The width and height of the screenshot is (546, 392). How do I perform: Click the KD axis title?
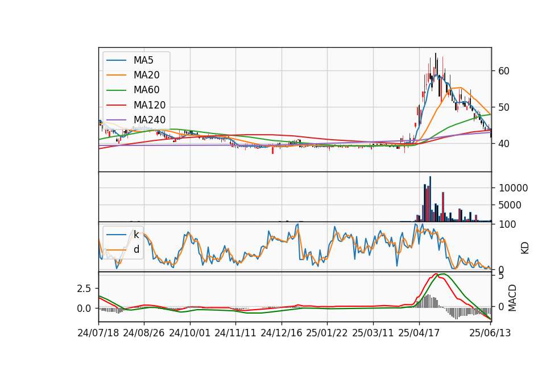coord(525,248)
